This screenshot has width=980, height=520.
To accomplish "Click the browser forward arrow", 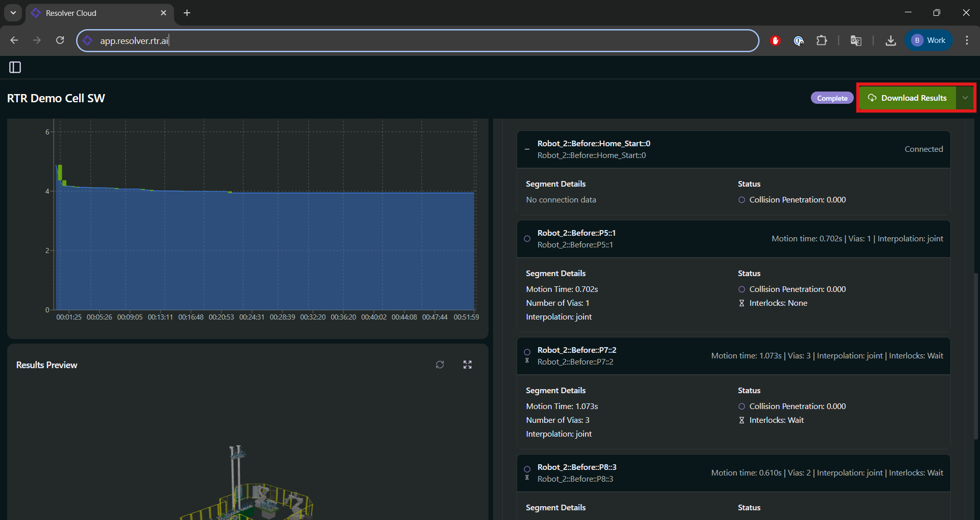I will pos(37,40).
